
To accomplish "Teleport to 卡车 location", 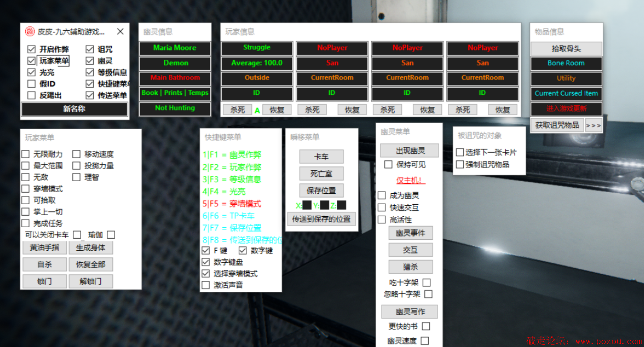I will (x=321, y=157).
